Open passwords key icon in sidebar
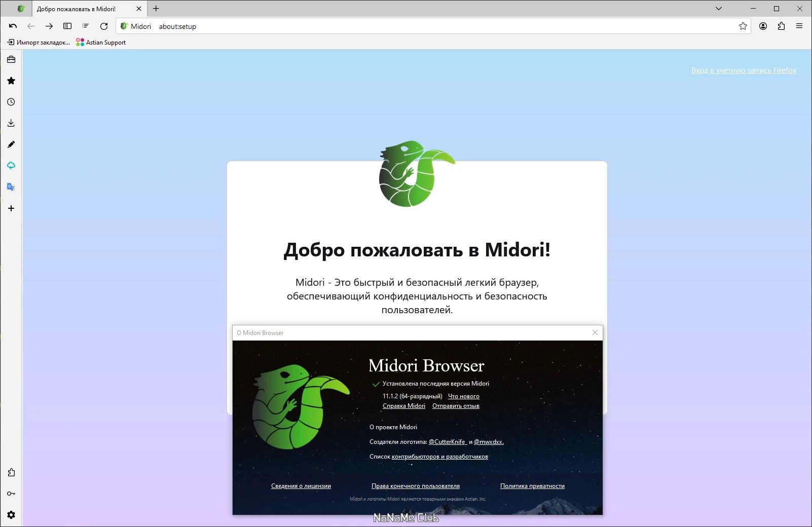The height and width of the screenshot is (527, 812). [x=11, y=494]
